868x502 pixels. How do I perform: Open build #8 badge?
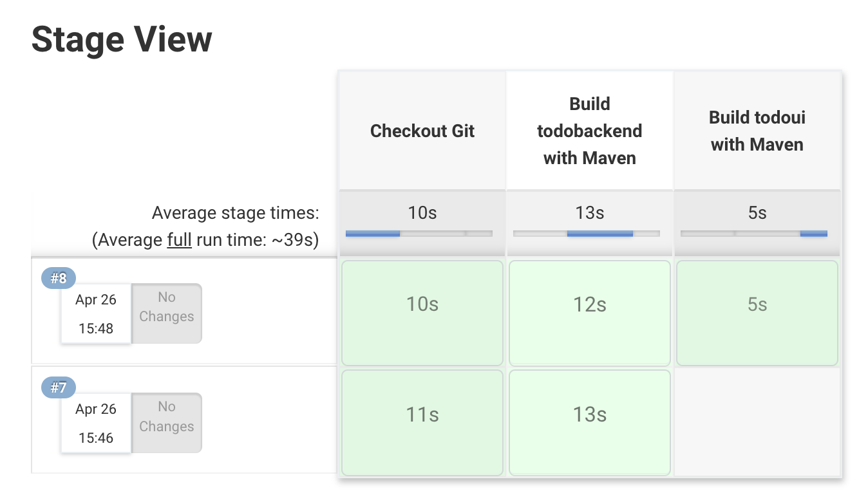pos(59,278)
